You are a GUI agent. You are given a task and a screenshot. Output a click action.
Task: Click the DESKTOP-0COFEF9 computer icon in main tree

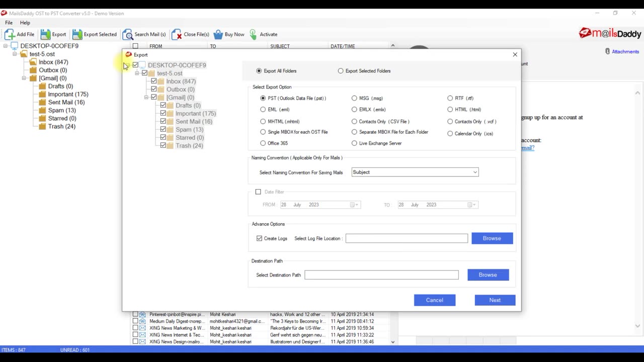[x=15, y=46]
